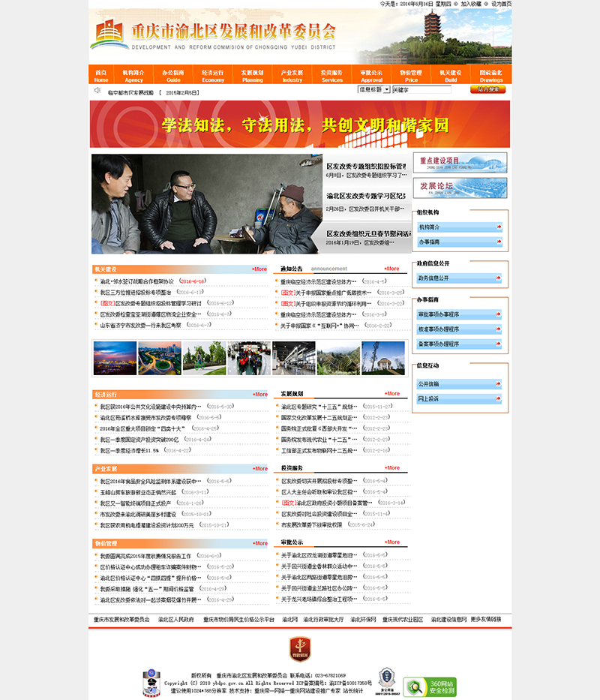Open the pavilion on hill thumbnail
This screenshot has height=700, width=600.
pos(383,358)
